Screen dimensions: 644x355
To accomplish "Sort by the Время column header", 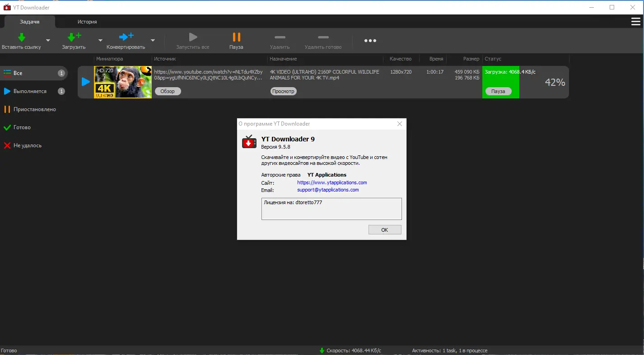I will [436, 59].
